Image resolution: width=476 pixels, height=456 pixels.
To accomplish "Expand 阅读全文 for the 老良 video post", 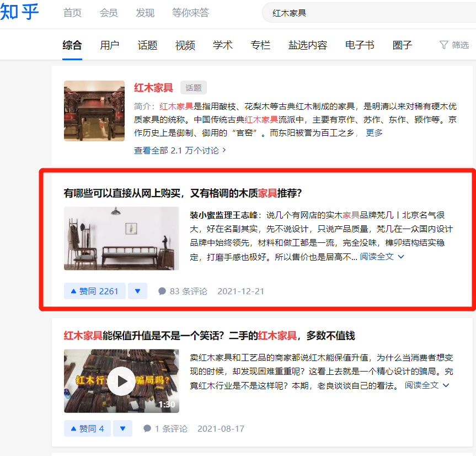I will click(427, 385).
